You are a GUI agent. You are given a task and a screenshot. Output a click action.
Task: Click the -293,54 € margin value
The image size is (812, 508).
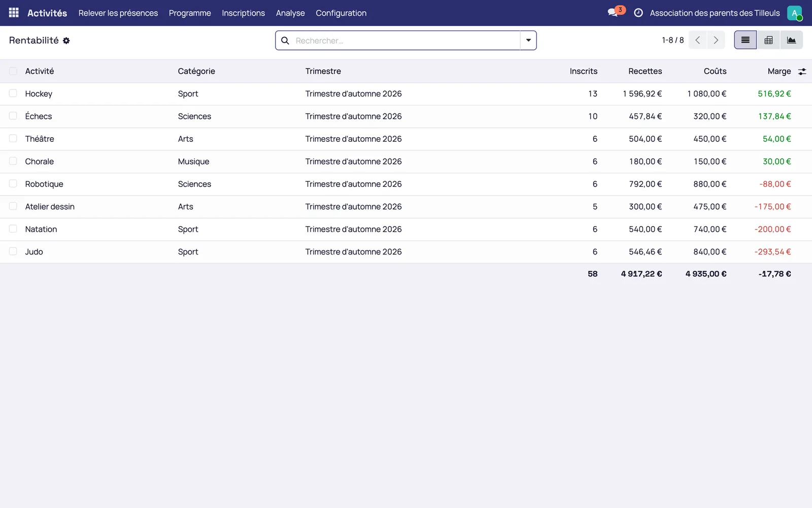[x=772, y=251]
